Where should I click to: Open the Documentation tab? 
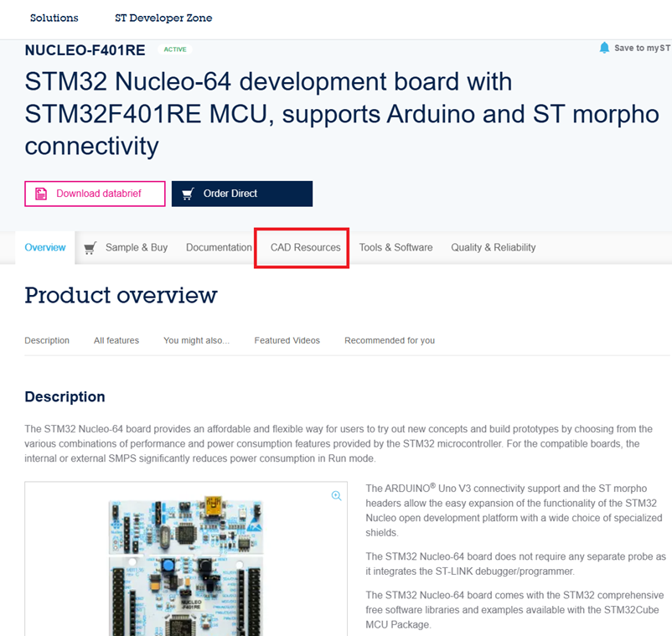coord(219,248)
